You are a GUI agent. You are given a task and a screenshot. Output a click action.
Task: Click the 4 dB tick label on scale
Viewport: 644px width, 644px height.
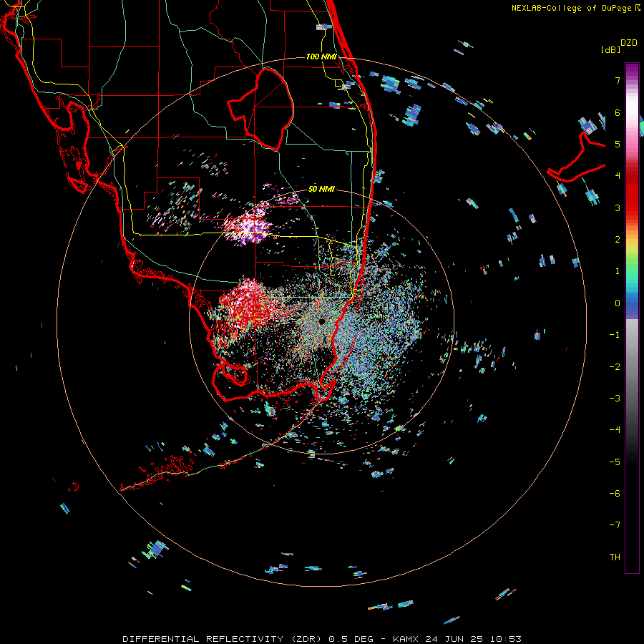click(x=618, y=176)
